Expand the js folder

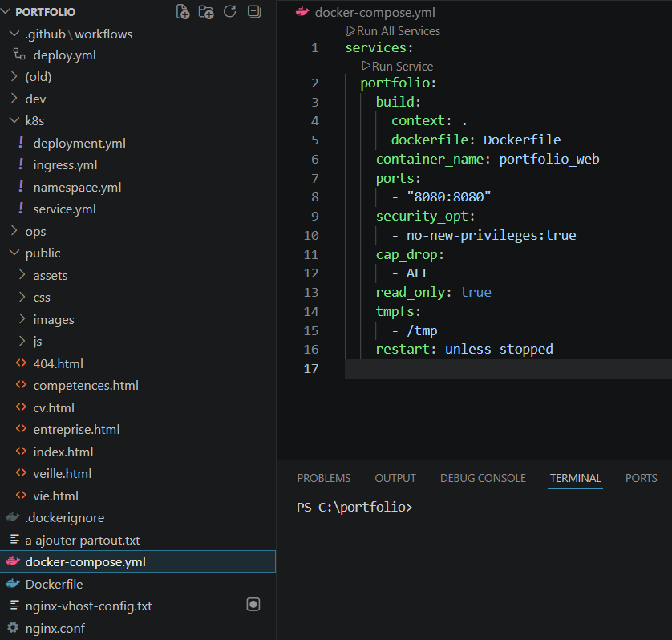[22, 341]
